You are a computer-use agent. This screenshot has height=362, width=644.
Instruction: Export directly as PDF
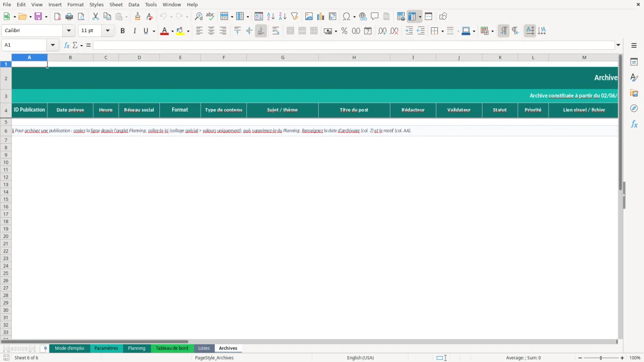(57, 17)
